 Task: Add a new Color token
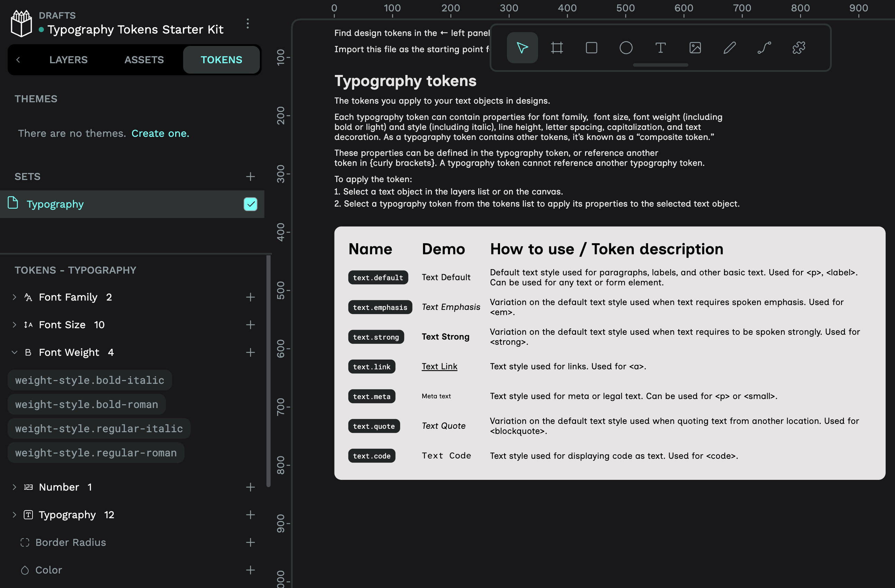pyautogui.click(x=251, y=570)
